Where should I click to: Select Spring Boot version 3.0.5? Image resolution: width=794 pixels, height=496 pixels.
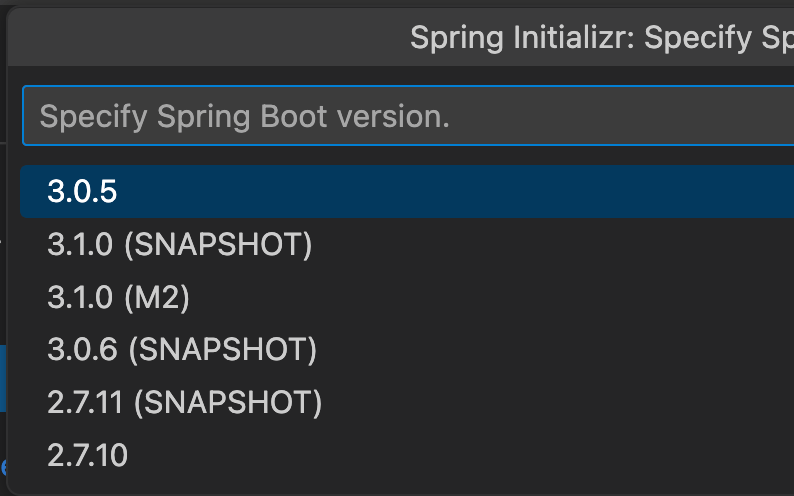pos(407,191)
